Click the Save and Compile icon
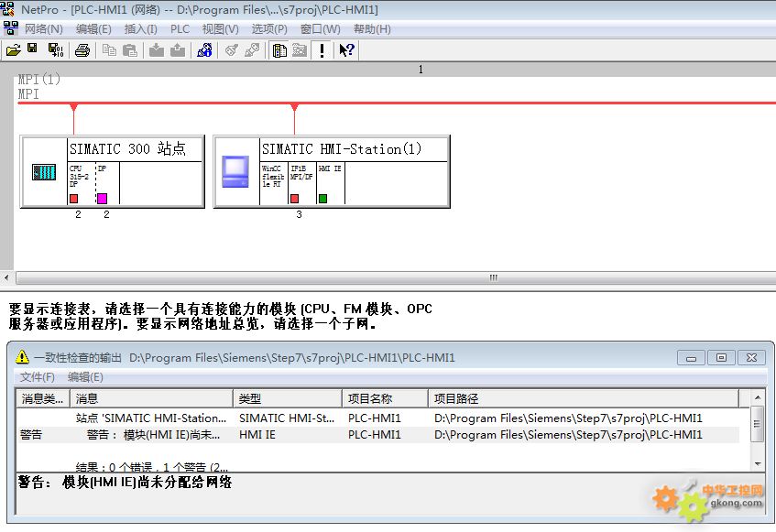This screenshot has height=532, width=776. tap(55, 50)
